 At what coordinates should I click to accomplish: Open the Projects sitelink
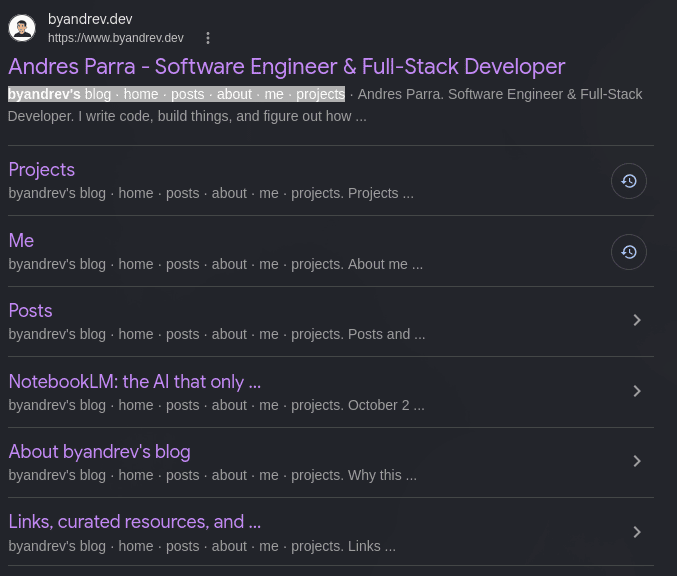click(x=41, y=170)
